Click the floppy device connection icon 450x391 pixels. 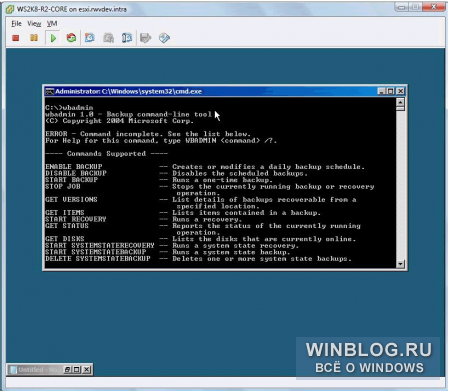pyautogui.click(x=145, y=38)
